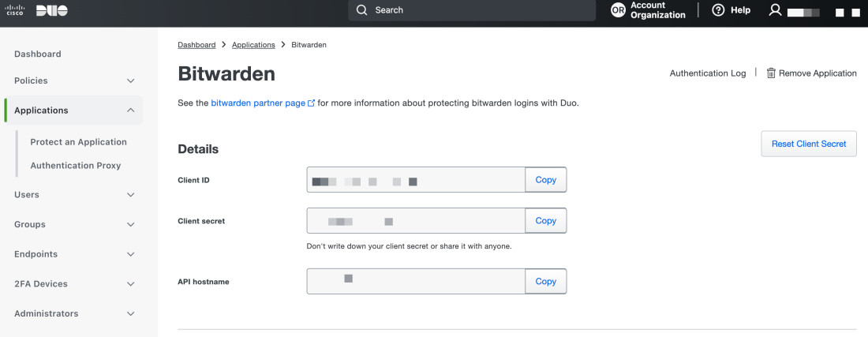
Task: Click the Client secret field
Action: (x=416, y=221)
